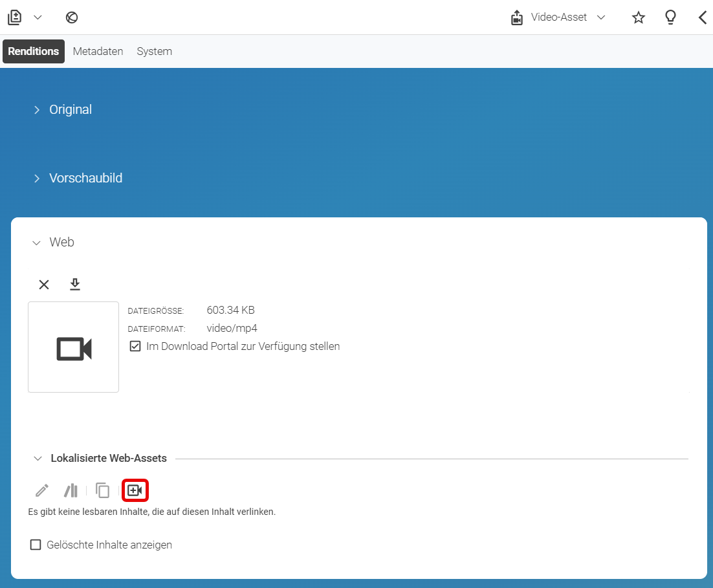Switch to the Renditions tab

coord(34,51)
